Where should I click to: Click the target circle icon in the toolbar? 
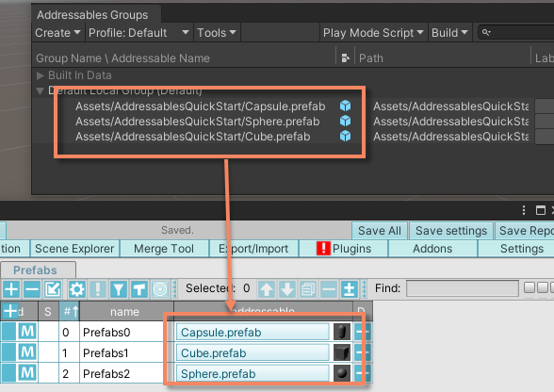[x=160, y=289]
